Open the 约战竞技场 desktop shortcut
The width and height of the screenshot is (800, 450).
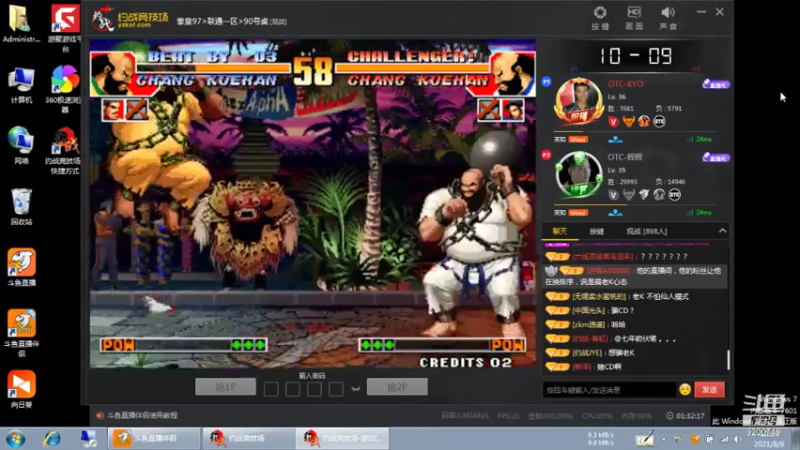tap(63, 151)
